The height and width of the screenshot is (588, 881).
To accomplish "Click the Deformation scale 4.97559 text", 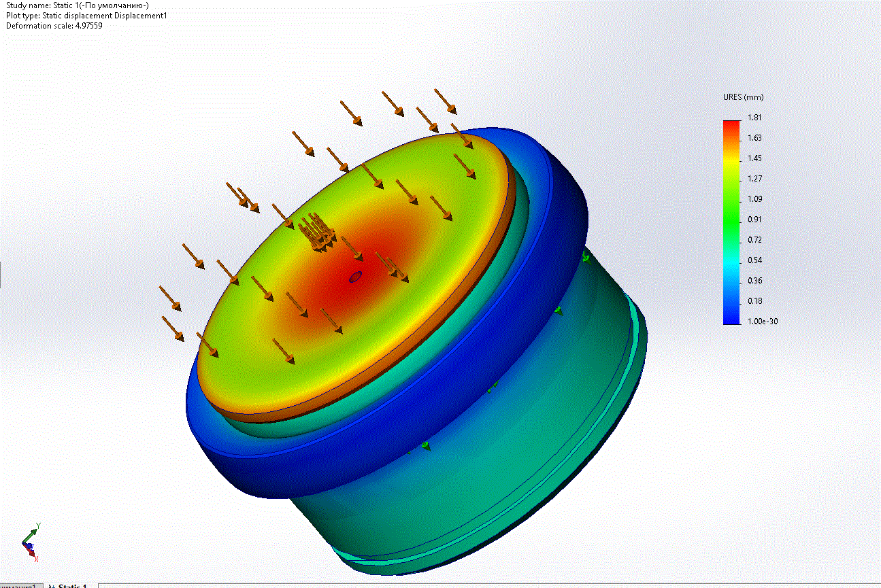I will click(x=54, y=26).
